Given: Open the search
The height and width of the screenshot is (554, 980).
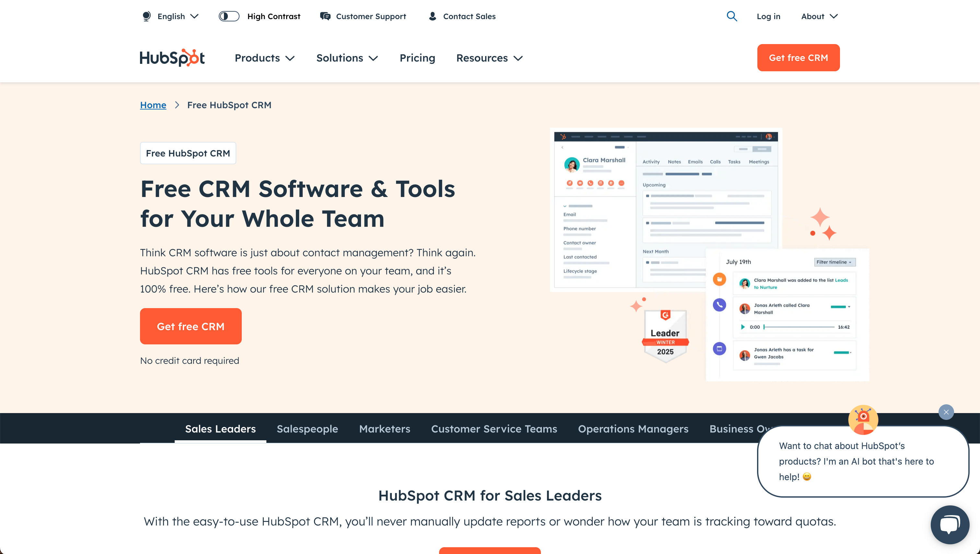Looking at the screenshot, I should click(731, 17).
